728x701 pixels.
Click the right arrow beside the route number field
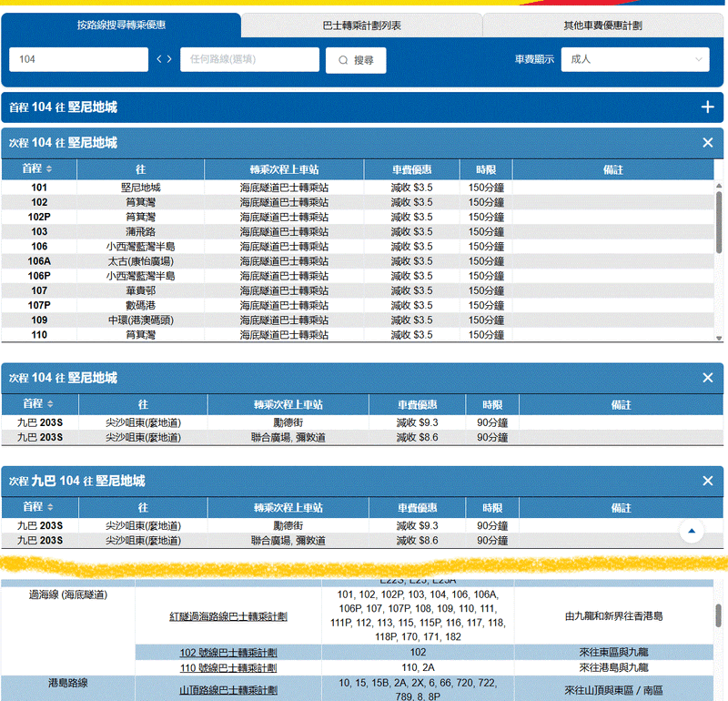(169, 59)
